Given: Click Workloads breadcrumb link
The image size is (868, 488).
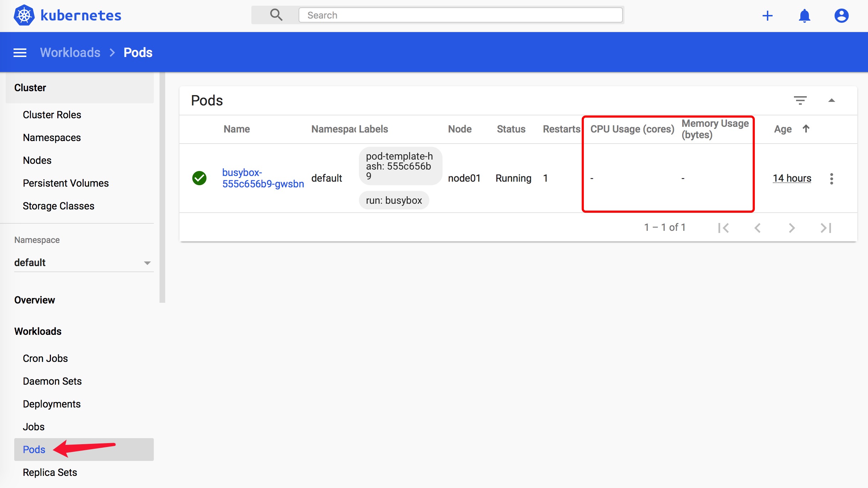Looking at the screenshot, I should [x=70, y=52].
